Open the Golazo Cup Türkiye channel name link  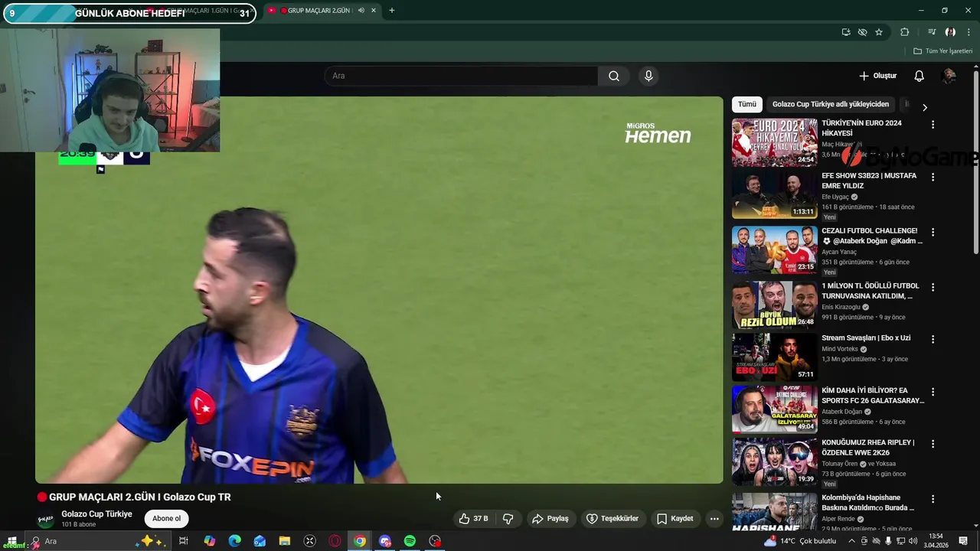click(x=96, y=514)
